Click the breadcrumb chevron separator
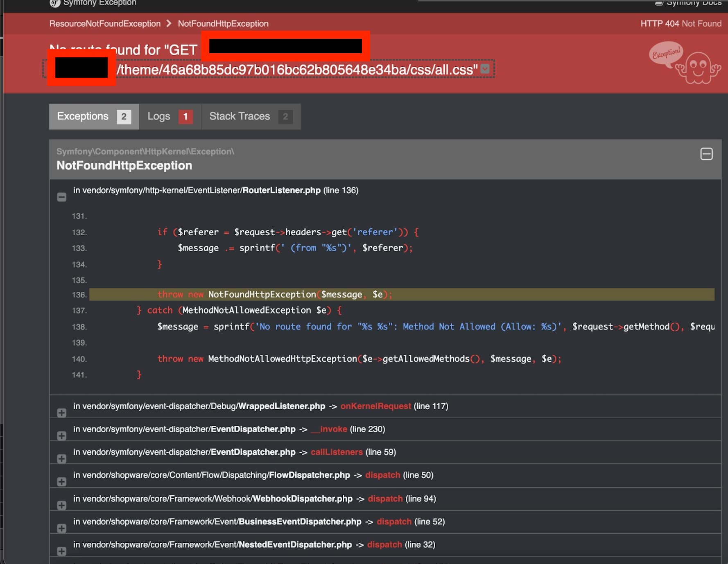 tap(169, 23)
